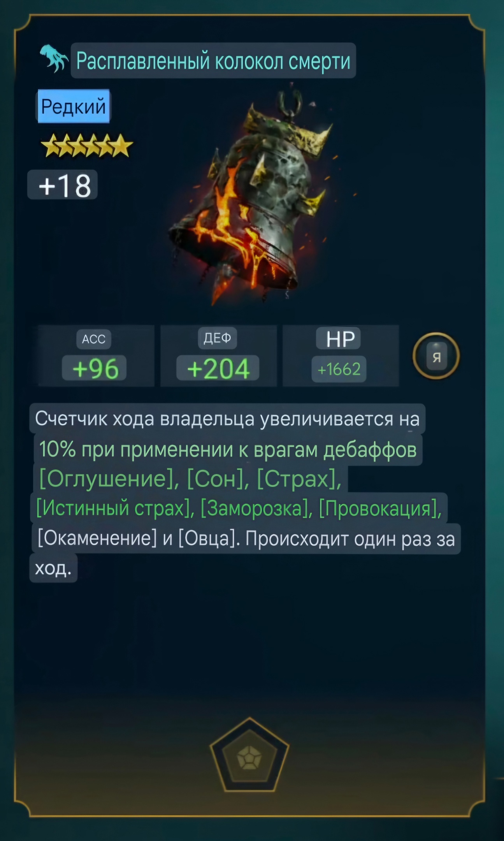Image resolution: width=504 pixels, height=841 pixels.
Task: Select the Редкий rarity label
Action: coord(74,106)
